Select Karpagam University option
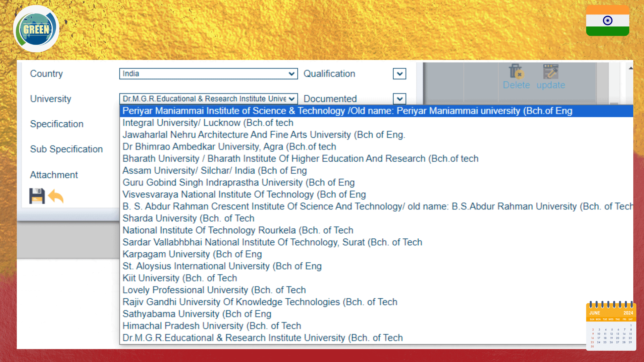This screenshot has width=644, height=362. click(x=192, y=254)
